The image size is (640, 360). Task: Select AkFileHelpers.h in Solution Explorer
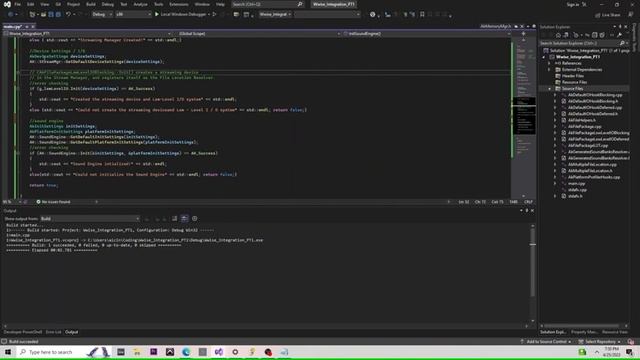coord(581,120)
